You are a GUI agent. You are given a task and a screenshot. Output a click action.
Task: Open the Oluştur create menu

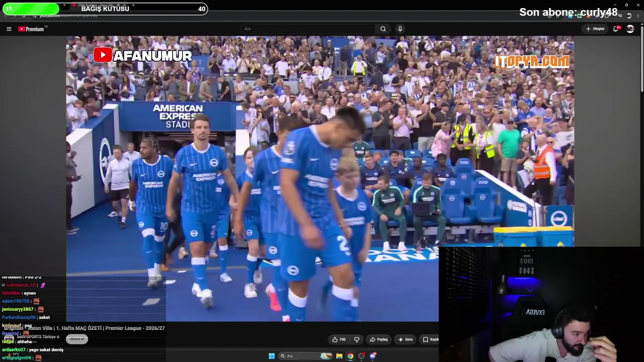595,29
